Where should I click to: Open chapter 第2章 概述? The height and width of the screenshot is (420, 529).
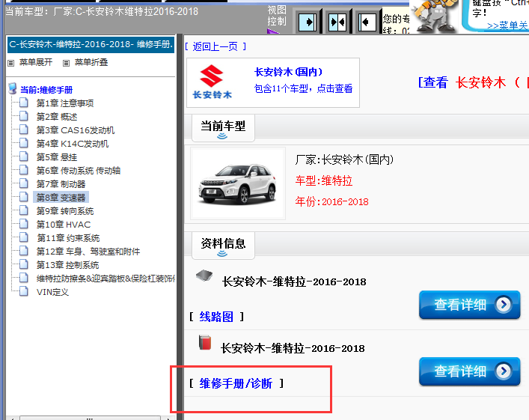click(x=57, y=117)
